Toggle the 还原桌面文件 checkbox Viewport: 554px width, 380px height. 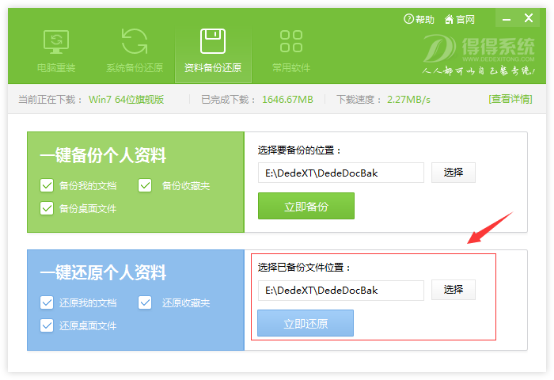[x=47, y=326]
